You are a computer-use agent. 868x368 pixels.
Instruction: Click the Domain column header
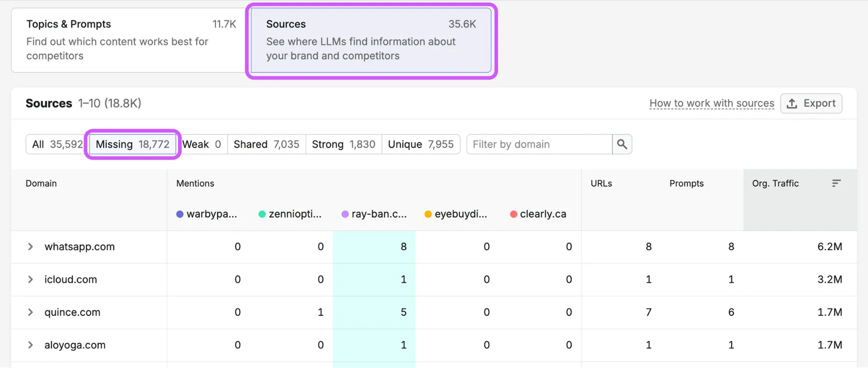(41, 183)
